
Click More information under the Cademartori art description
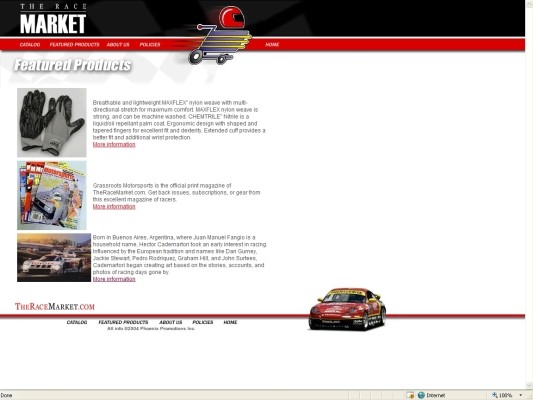coord(114,279)
